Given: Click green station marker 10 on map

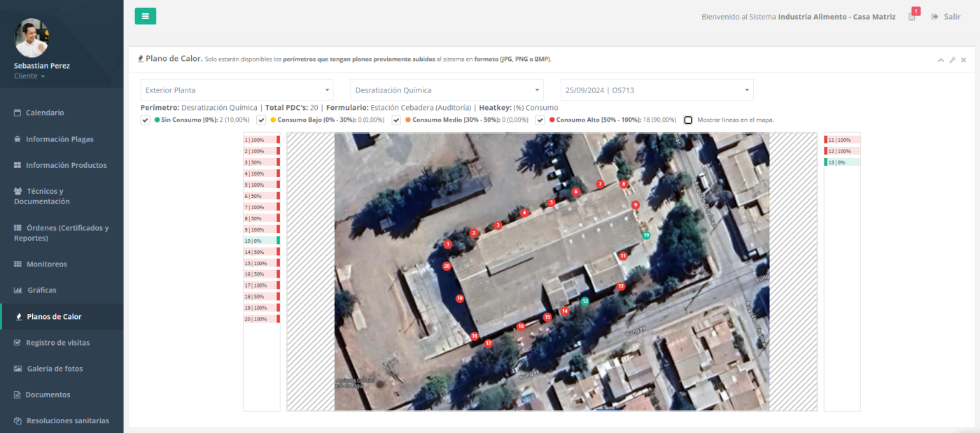Looking at the screenshot, I should tap(646, 235).
